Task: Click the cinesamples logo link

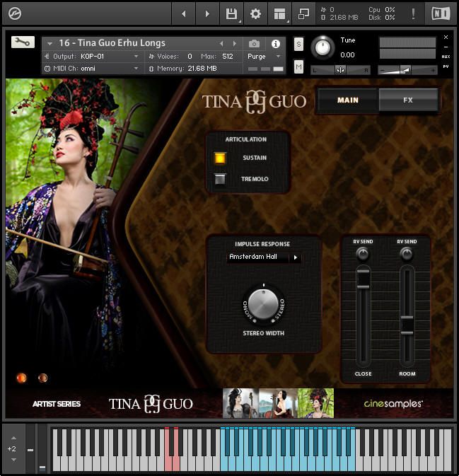Action: pos(393,403)
